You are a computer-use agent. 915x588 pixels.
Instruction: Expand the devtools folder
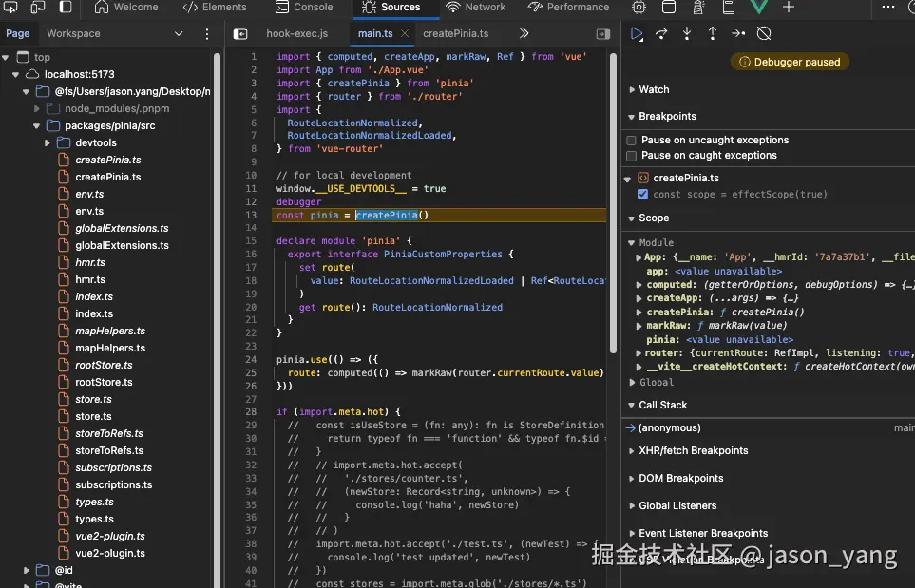pos(48,142)
